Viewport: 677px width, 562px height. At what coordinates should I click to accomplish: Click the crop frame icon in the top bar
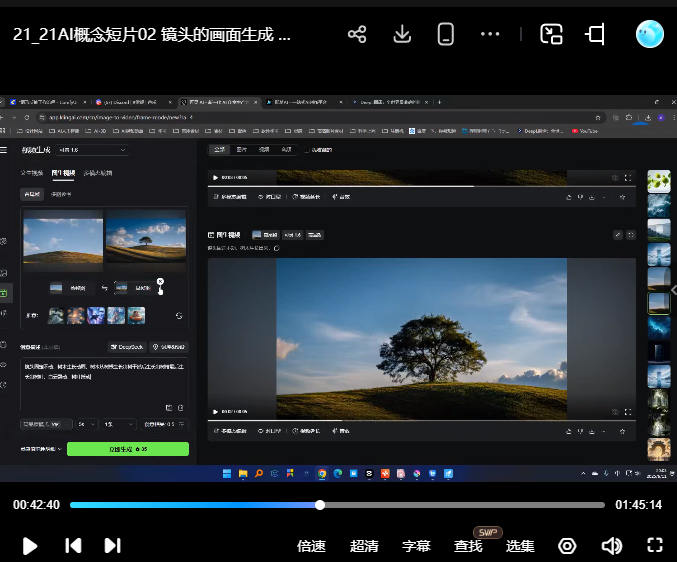pos(596,35)
